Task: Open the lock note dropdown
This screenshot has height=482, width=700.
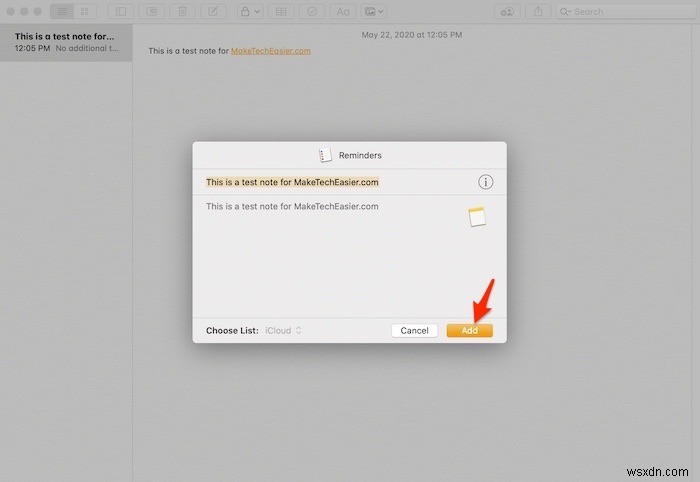Action: [x=250, y=12]
